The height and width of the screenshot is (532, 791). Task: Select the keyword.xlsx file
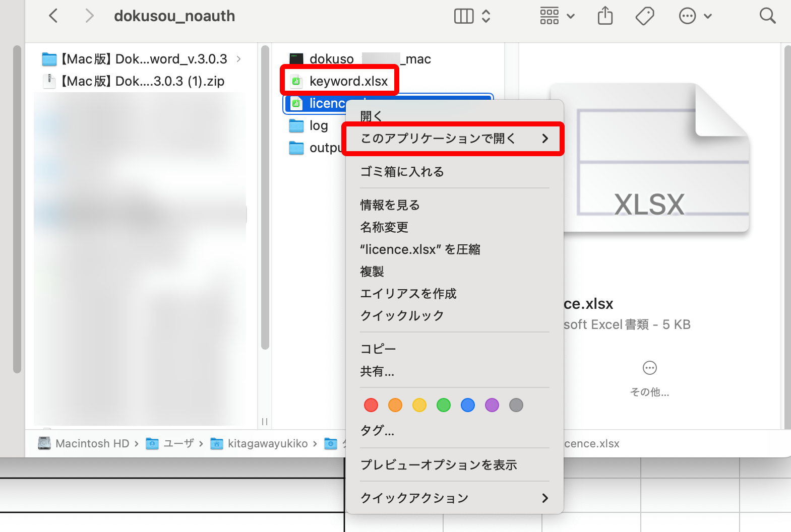point(348,81)
